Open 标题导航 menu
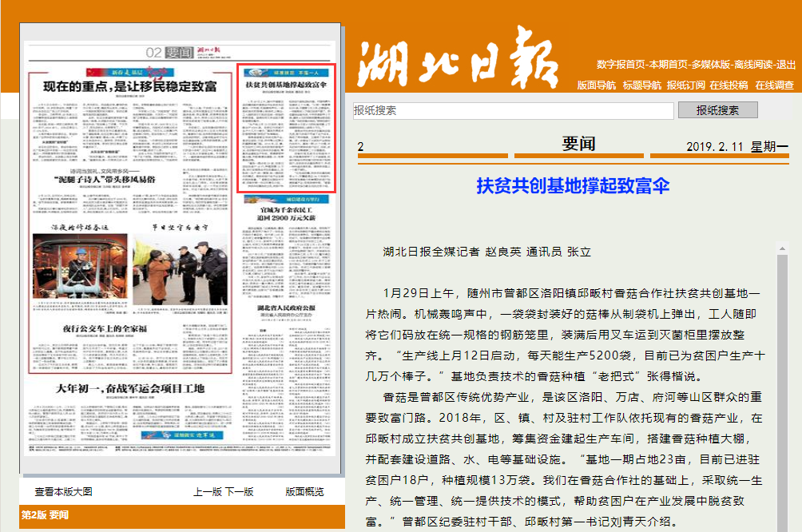The image size is (802, 532). tap(641, 85)
